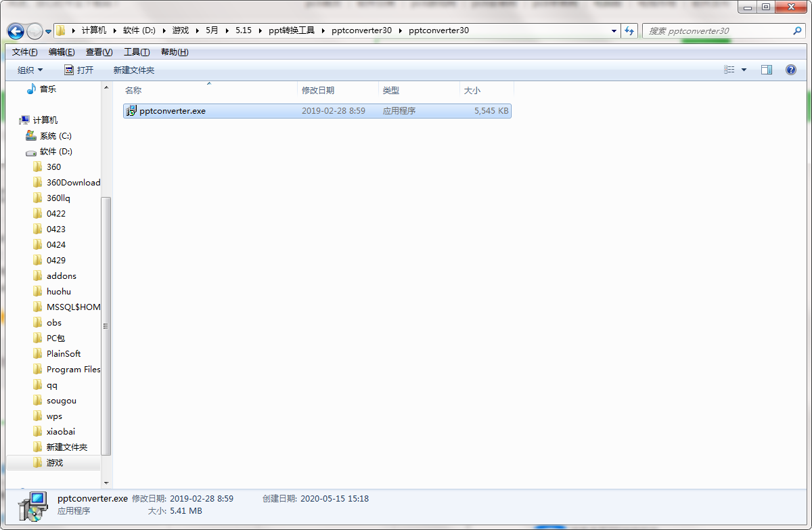
Task: Click the Forward navigation arrow
Action: click(x=35, y=31)
